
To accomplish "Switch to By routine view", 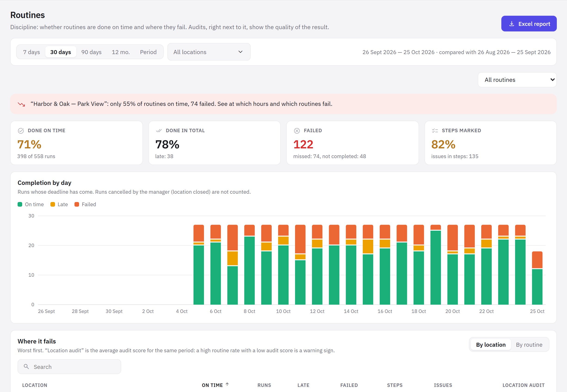I will (x=529, y=345).
